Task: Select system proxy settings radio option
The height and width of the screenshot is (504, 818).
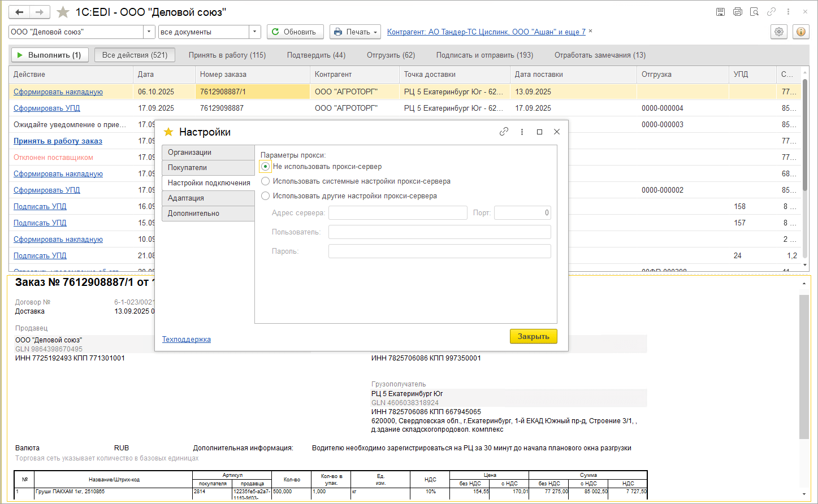Action: (265, 181)
